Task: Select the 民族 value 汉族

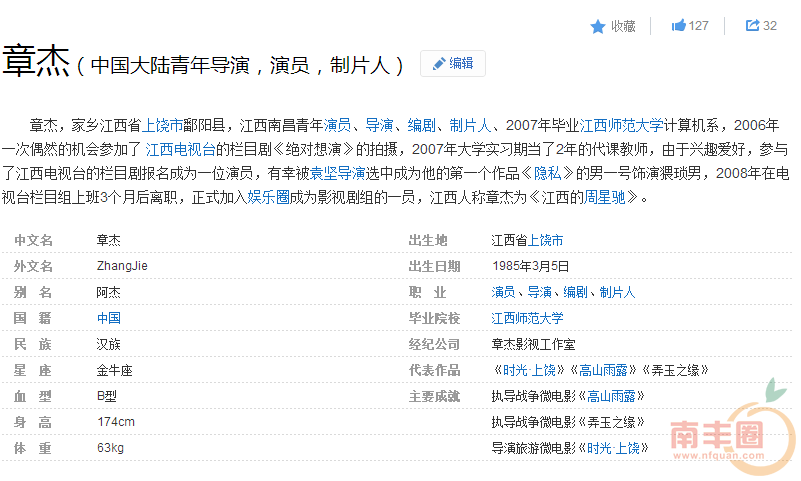Action: 109,344
